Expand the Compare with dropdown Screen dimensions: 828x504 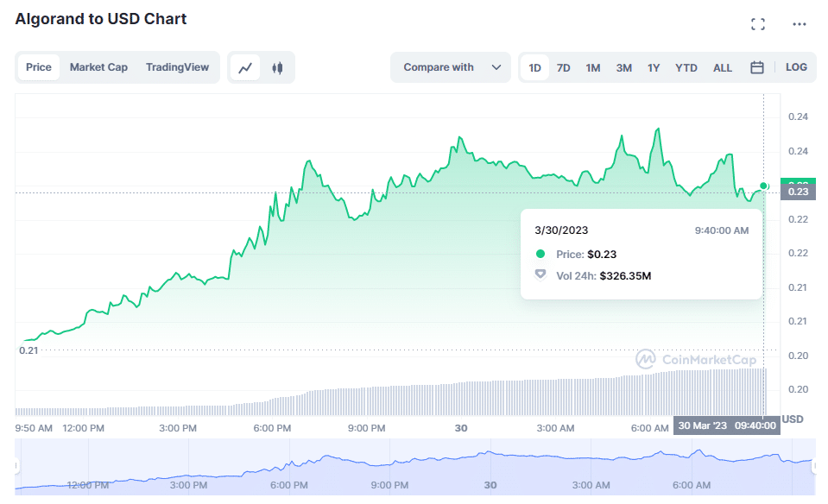point(451,67)
